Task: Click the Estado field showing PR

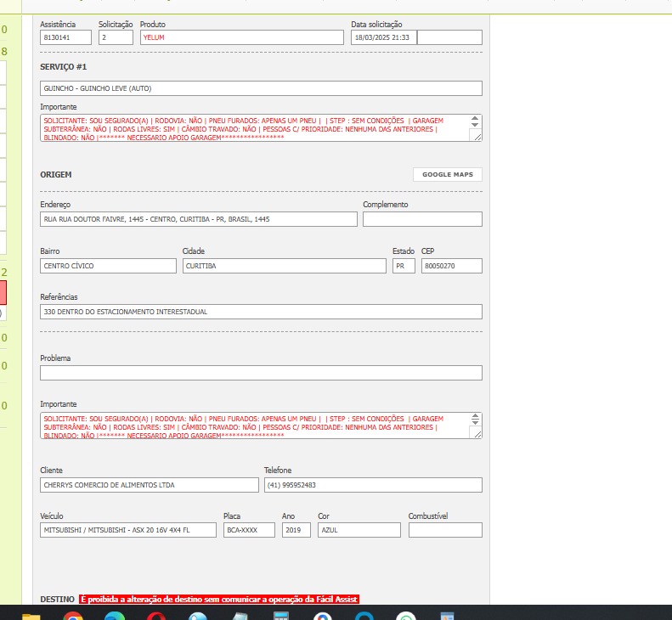Action: (x=404, y=266)
